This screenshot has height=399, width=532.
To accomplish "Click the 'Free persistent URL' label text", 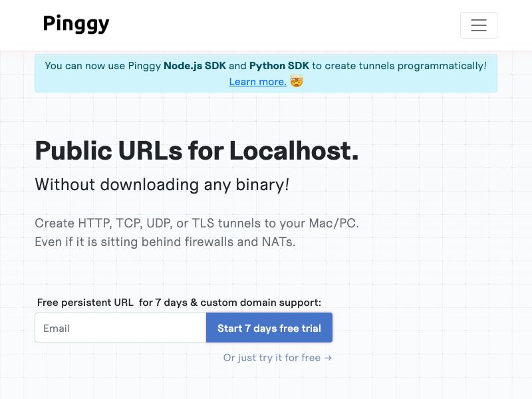I will click(x=85, y=303).
